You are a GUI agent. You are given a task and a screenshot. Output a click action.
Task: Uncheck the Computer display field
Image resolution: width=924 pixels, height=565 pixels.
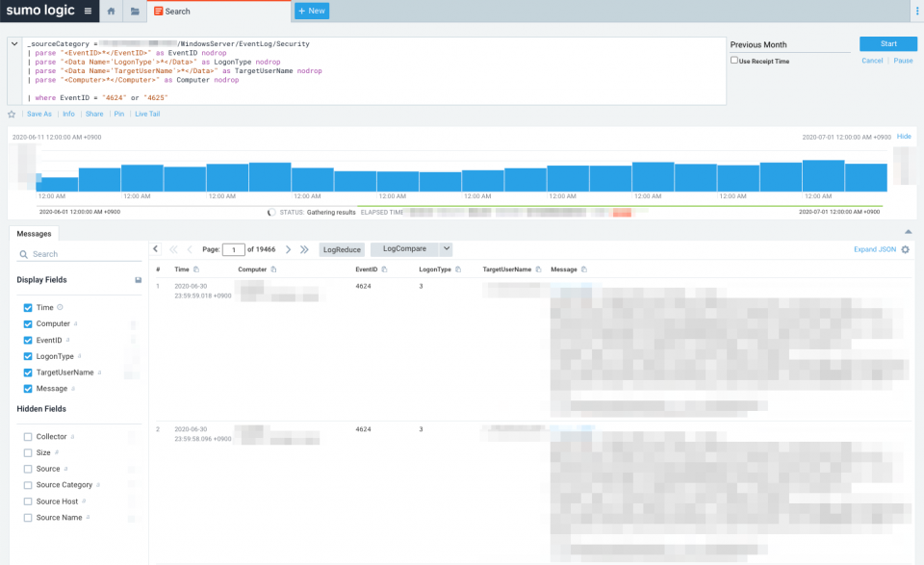point(28,324)
